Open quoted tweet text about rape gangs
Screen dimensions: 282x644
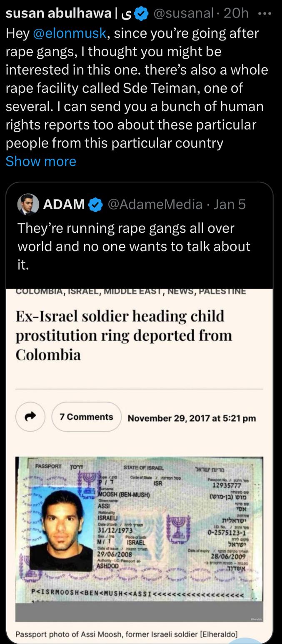134,247
